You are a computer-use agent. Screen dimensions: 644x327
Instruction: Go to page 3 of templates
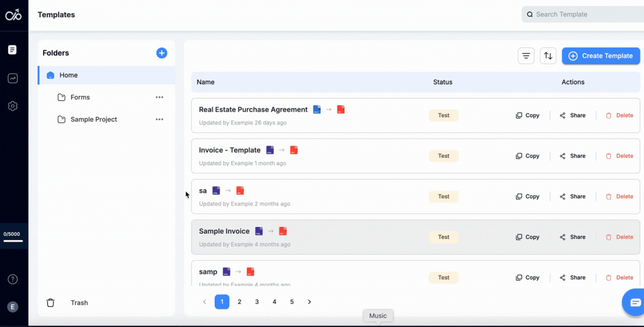click(257, 302)
